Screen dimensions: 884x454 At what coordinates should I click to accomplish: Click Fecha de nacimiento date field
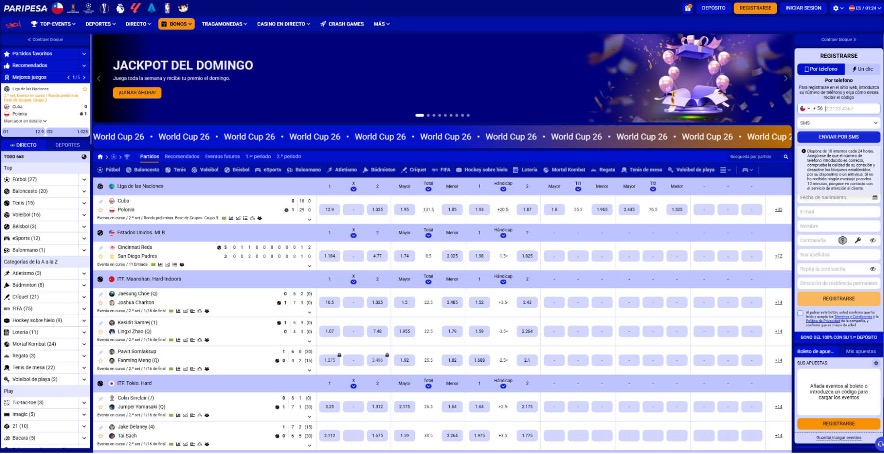coord(838,197)
